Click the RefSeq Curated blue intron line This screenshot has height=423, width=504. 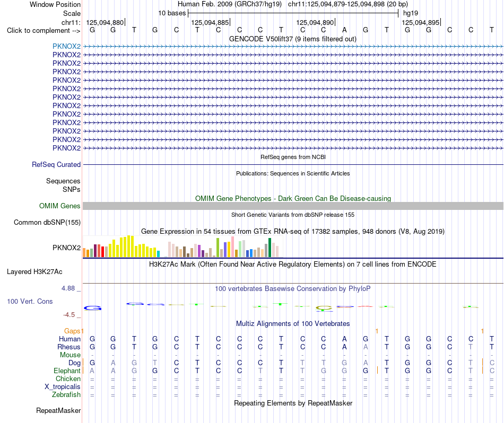pos(293,165)
